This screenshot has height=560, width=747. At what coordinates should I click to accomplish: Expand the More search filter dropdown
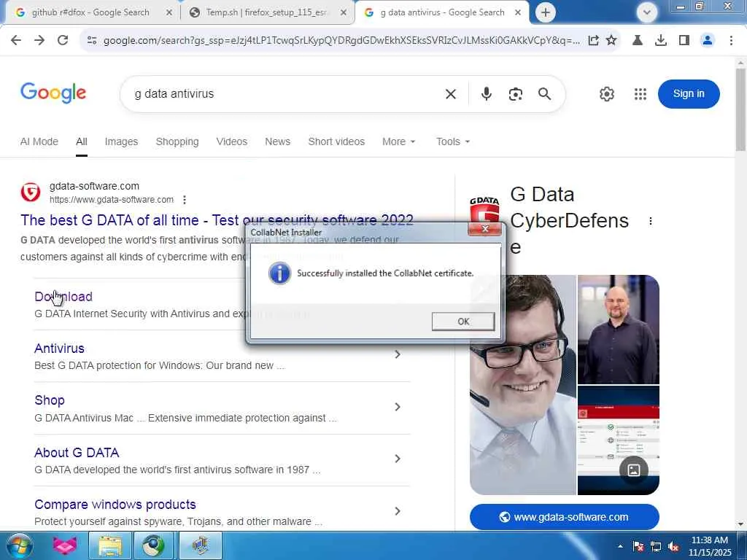[399, 141]
